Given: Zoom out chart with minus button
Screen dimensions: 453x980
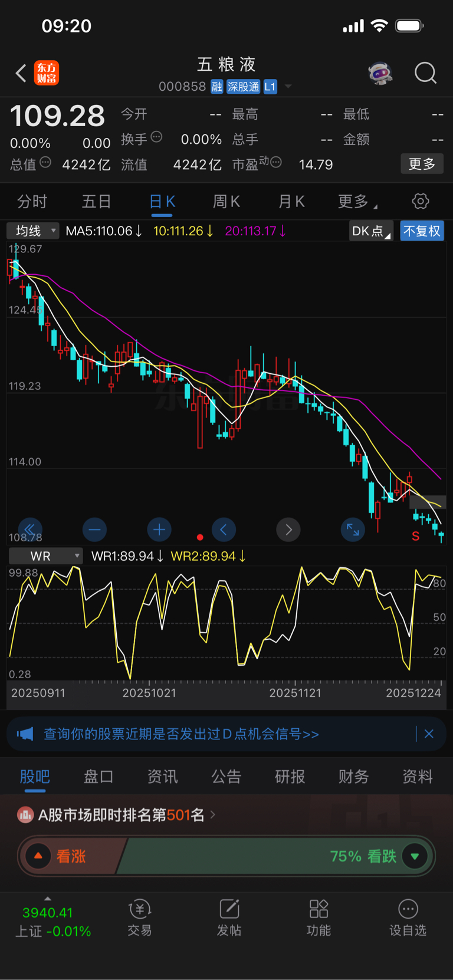Looking at the screenshot, I should pyautogui.click(x=94, y=530).
